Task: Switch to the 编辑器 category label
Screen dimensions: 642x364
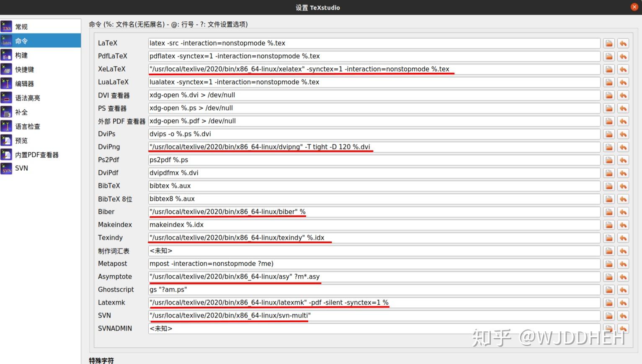Action: point(25,84)
